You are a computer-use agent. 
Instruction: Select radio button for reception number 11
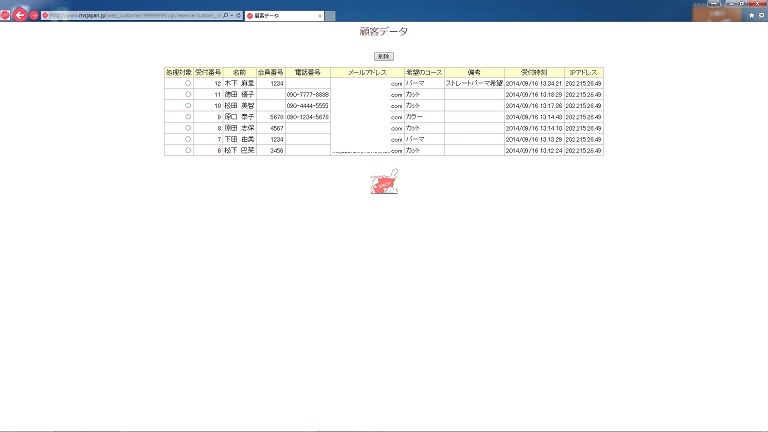pos(188,94)
